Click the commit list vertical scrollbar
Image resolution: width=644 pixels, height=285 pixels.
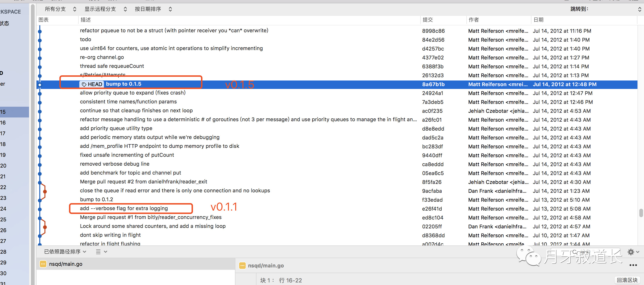click(x=641, y=213)
